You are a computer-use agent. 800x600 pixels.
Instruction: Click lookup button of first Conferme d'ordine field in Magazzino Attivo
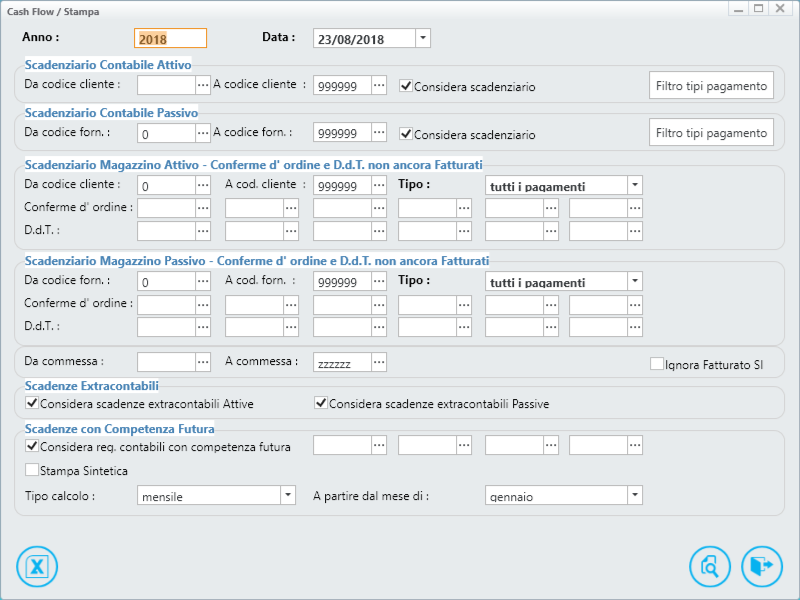coord(203,208)
